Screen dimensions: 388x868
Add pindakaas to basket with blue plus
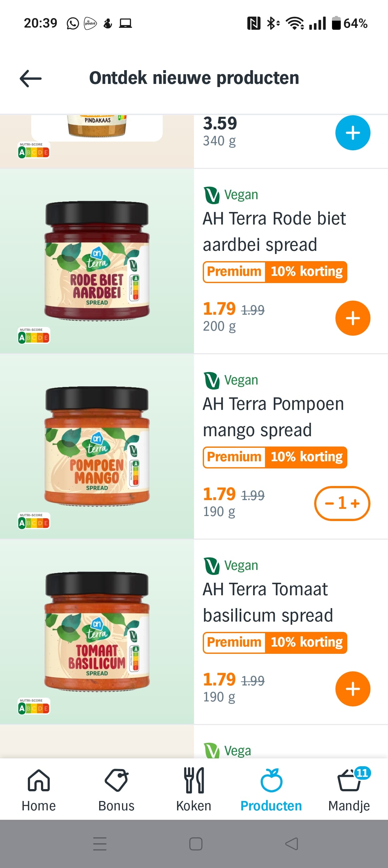point(352,133)
